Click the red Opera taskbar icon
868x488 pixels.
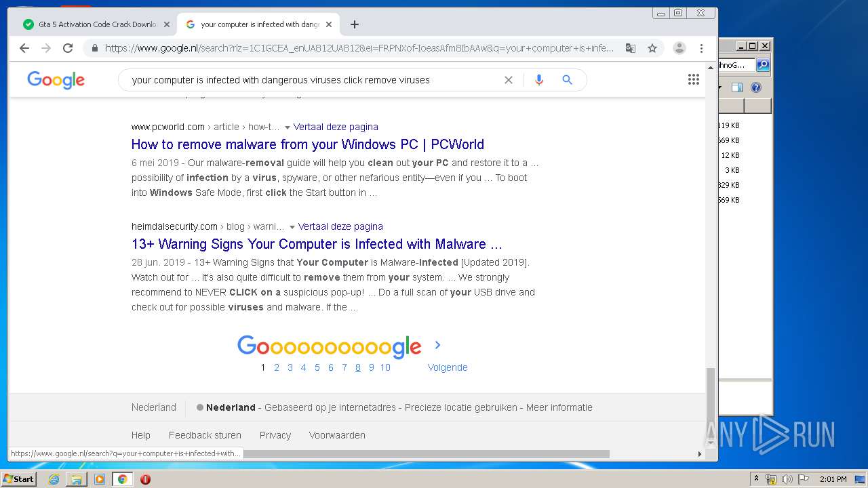145,479
